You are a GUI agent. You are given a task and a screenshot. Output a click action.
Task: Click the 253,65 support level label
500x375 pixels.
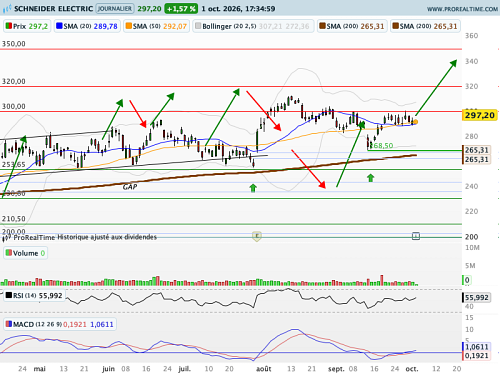[x=14, y=164]
